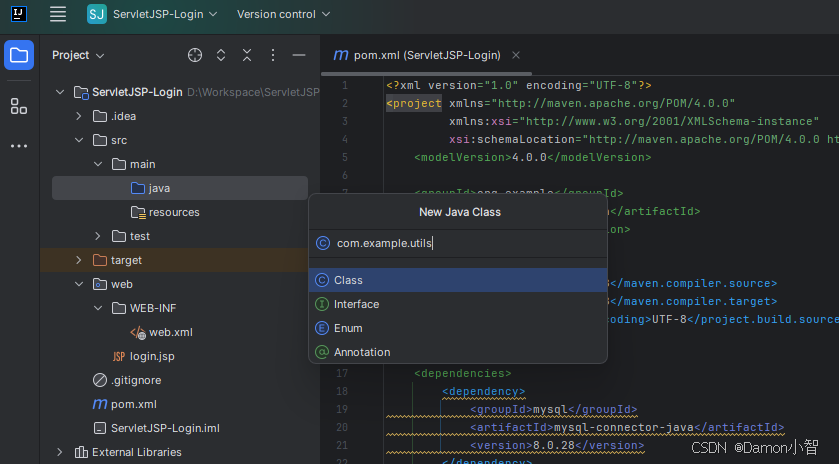Collapse the main folder

[98, 164]
